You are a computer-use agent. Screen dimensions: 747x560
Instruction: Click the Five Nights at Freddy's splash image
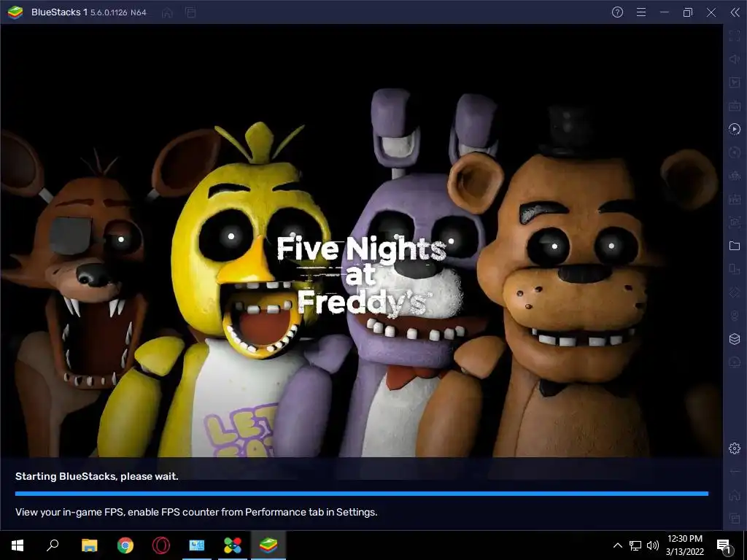[362, 241]
